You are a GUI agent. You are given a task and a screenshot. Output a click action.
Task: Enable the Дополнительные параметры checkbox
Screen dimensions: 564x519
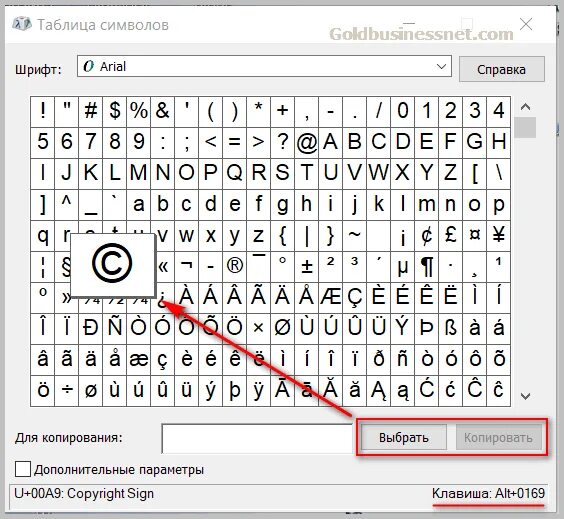[23, 469]
